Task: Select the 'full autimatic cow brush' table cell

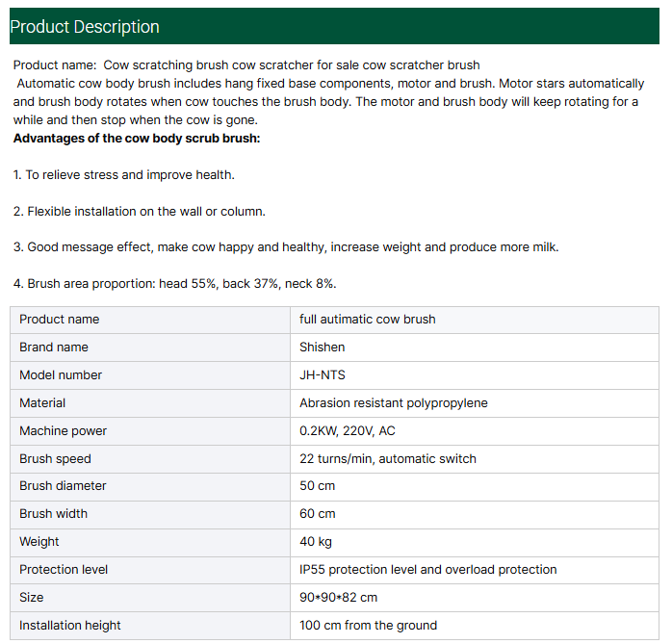Action: point(368,320)
